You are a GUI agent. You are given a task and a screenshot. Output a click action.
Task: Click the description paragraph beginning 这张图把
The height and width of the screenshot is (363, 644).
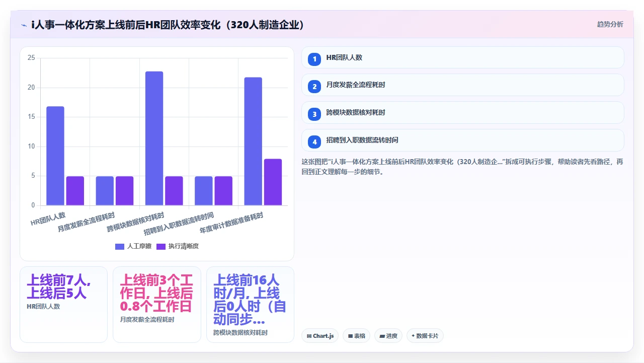[462, 167]
